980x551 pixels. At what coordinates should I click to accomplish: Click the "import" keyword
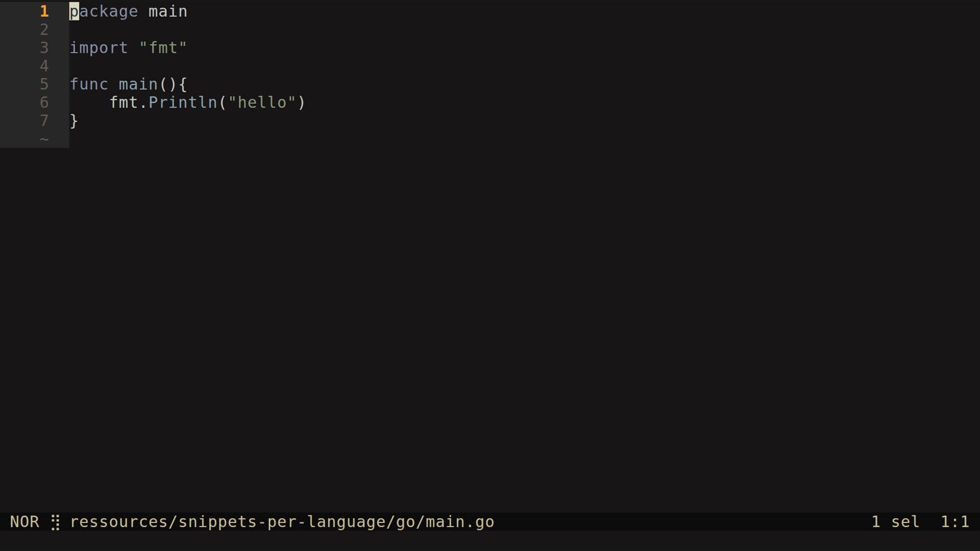(x=99, y=48)
